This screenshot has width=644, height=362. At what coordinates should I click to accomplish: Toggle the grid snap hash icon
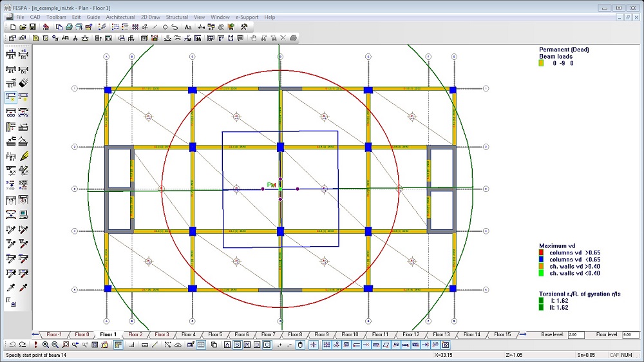(x=327, y=345)
